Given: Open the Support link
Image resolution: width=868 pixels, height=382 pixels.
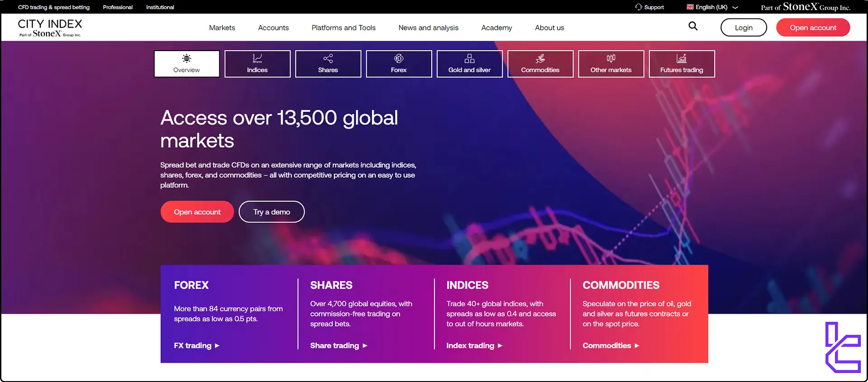Looking at the screenshot, I should tap(654, 7).
